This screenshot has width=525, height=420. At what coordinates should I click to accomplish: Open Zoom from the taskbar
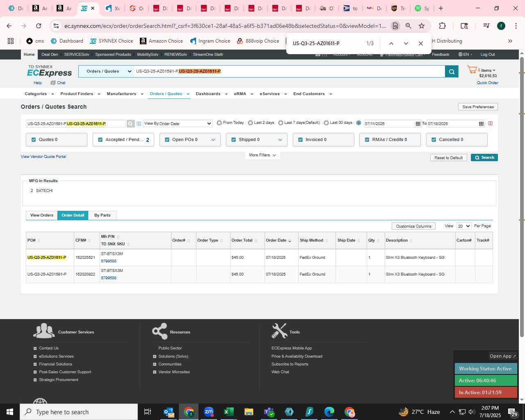209,412
